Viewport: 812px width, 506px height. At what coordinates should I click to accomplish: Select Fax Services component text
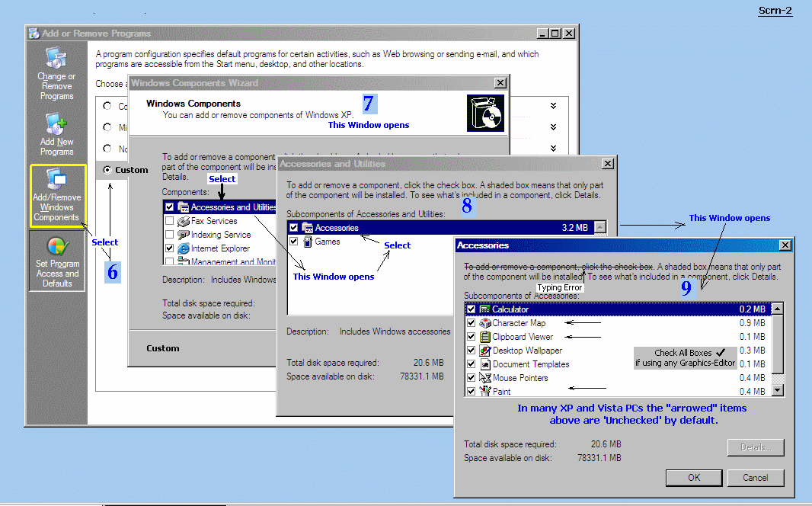tap(214, 221)
